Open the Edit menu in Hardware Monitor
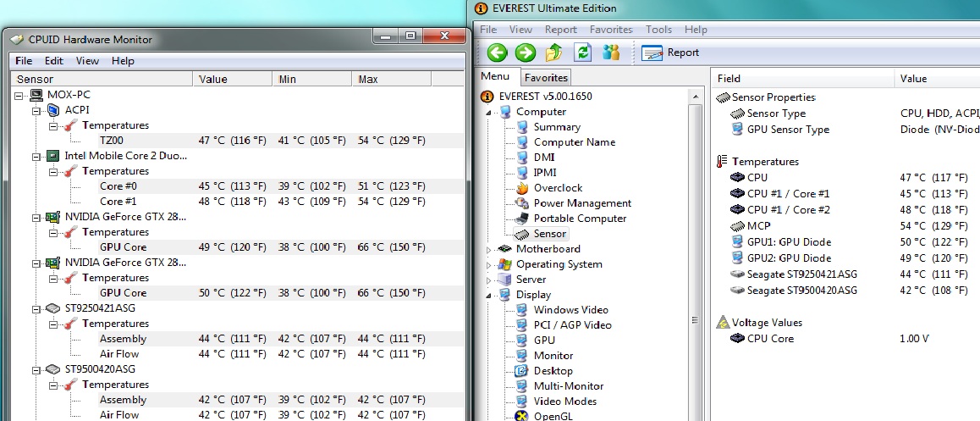 click(x=54, y=61)
